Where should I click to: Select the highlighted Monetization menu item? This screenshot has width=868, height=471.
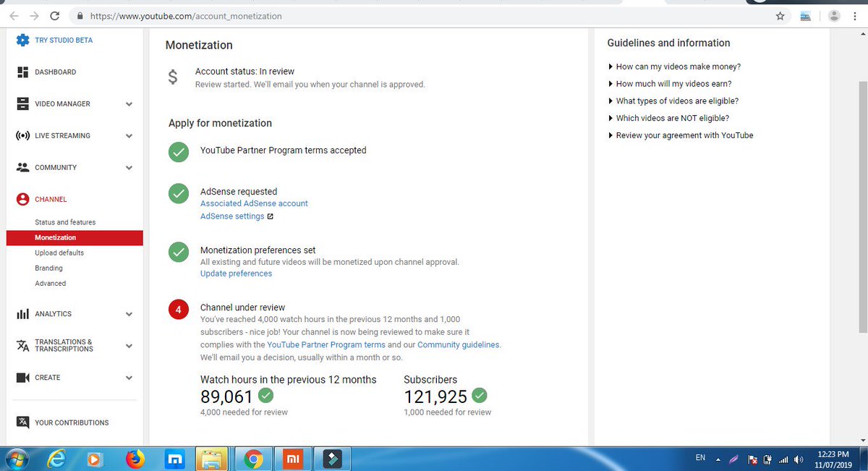pyautogui.click(x=75, y=237)
